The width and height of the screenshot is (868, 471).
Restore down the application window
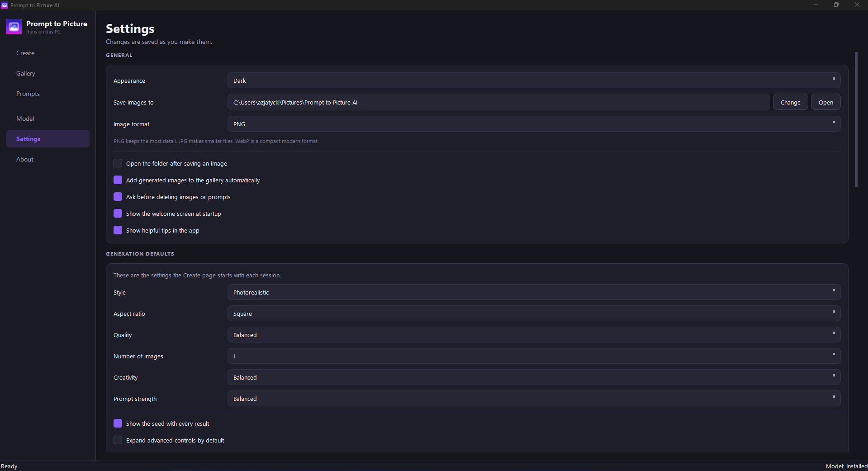click(x=836, y=5)
